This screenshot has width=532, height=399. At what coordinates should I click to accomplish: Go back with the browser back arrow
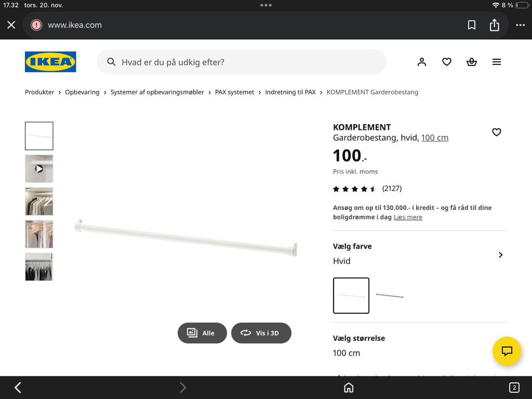pos(18,387)
